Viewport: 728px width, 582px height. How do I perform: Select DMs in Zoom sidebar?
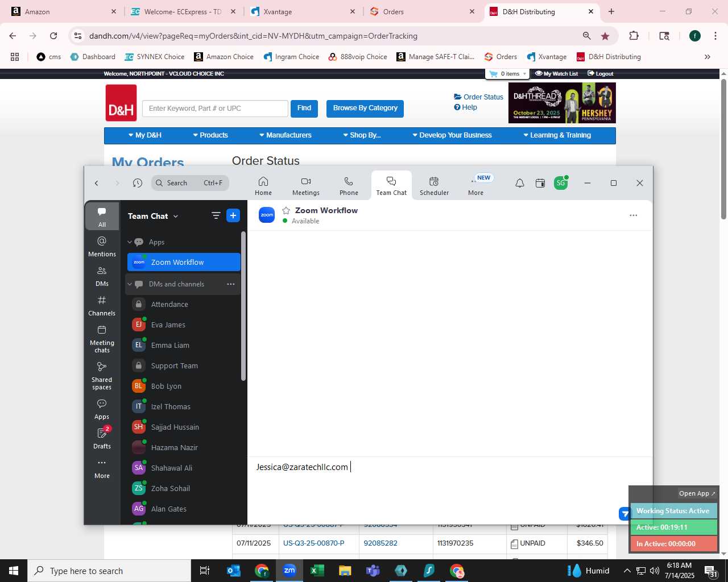pos(102,276)
